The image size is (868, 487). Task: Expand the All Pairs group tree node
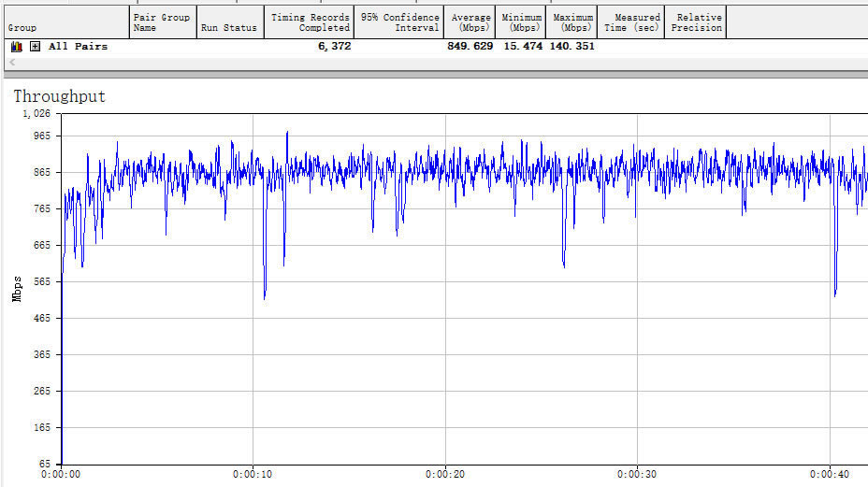pos(35,47)
